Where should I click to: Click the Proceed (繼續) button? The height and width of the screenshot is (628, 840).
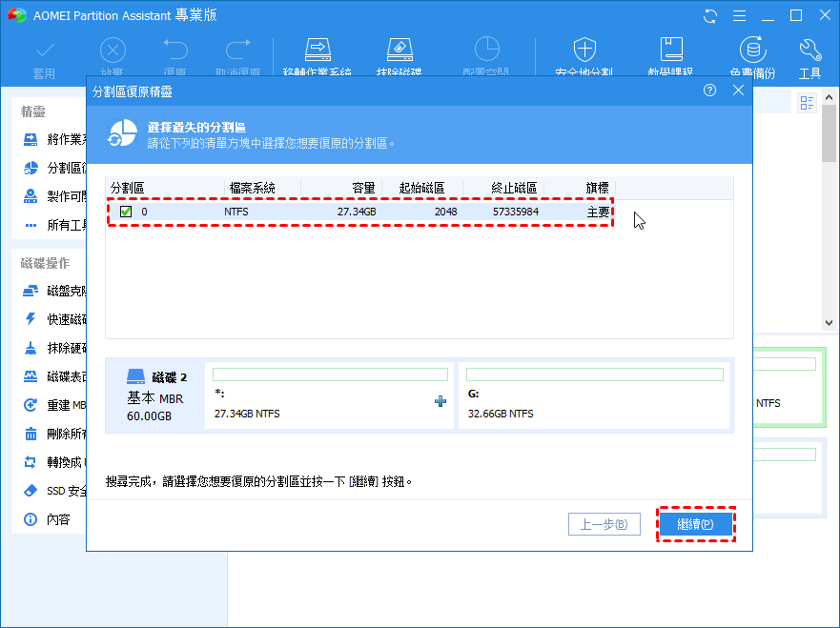pos(696,524)
